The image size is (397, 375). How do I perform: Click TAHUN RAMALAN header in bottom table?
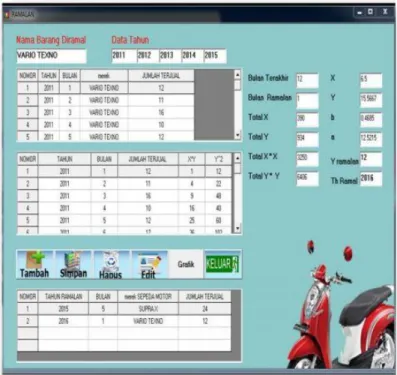point(63,296)
